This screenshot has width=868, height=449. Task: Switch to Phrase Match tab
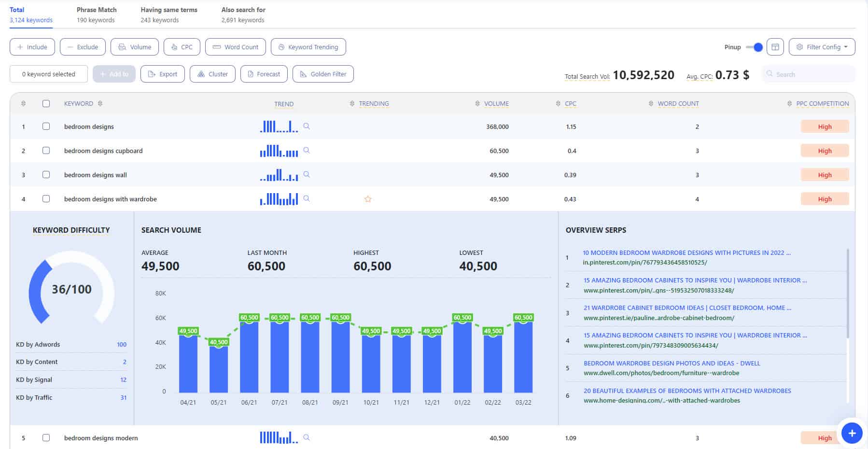(x=97, y=14)
